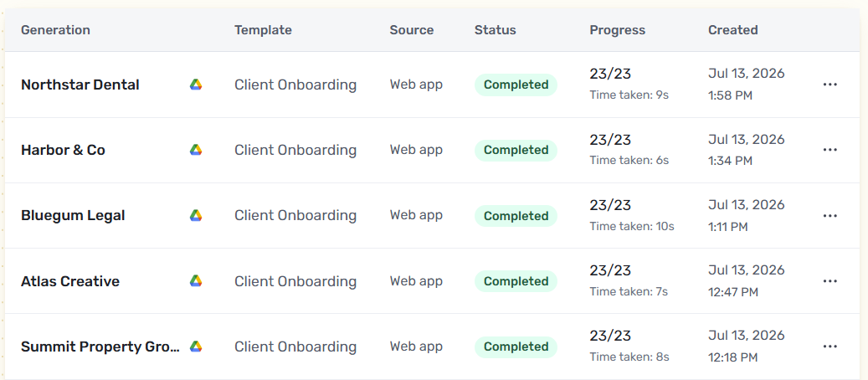Click the Google Drive icon for Northstar Dental
868x380 pixels.
click(196, 85)
